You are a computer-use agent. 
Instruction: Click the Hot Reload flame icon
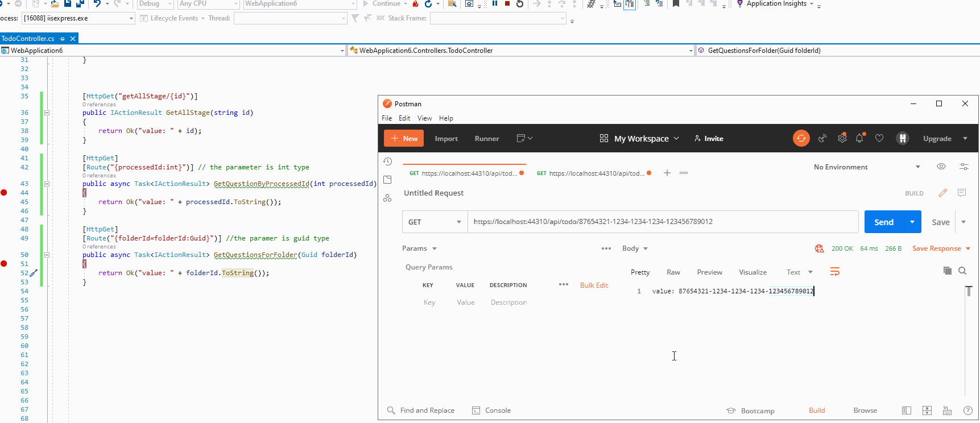415,3
